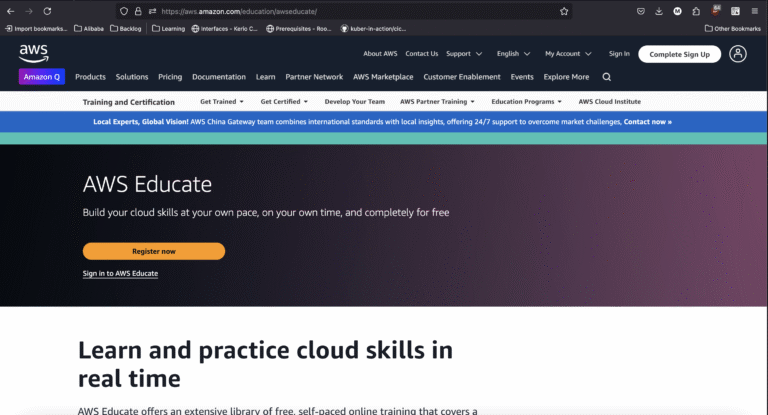
Task: Open the Backlog bookmarks folder
Action: [125, 29]
